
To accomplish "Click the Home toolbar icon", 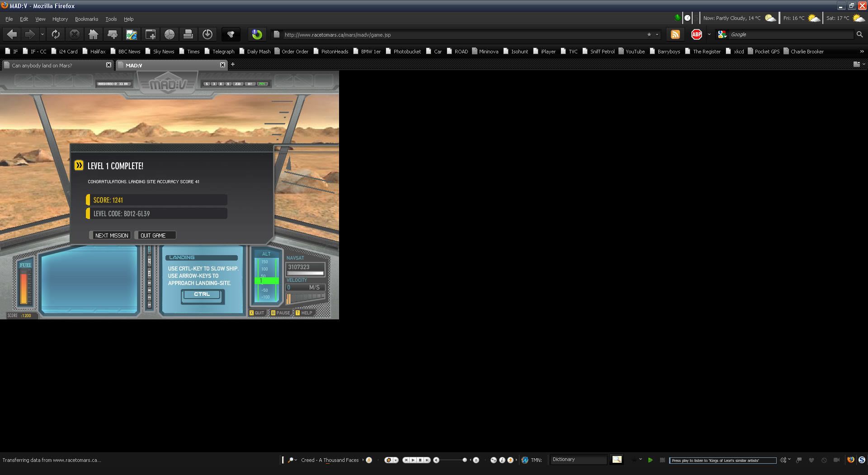I will pyautogui.click(x=94, y=34).
